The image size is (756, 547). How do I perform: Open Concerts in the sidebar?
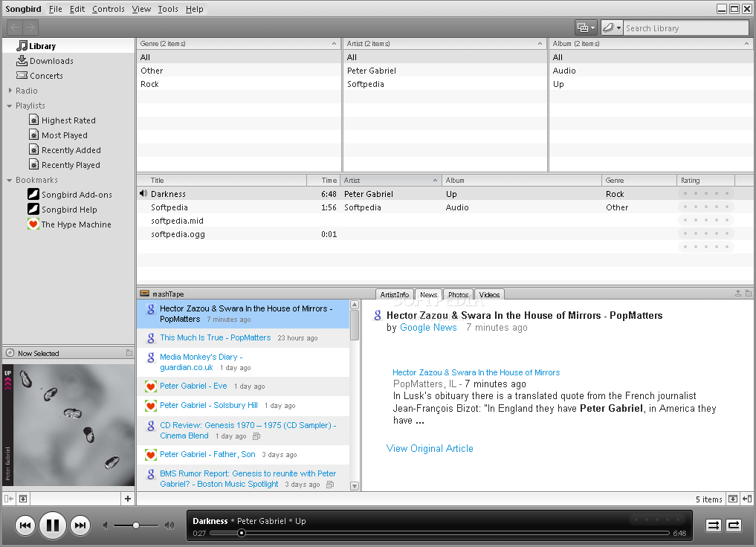click(39, 76)
